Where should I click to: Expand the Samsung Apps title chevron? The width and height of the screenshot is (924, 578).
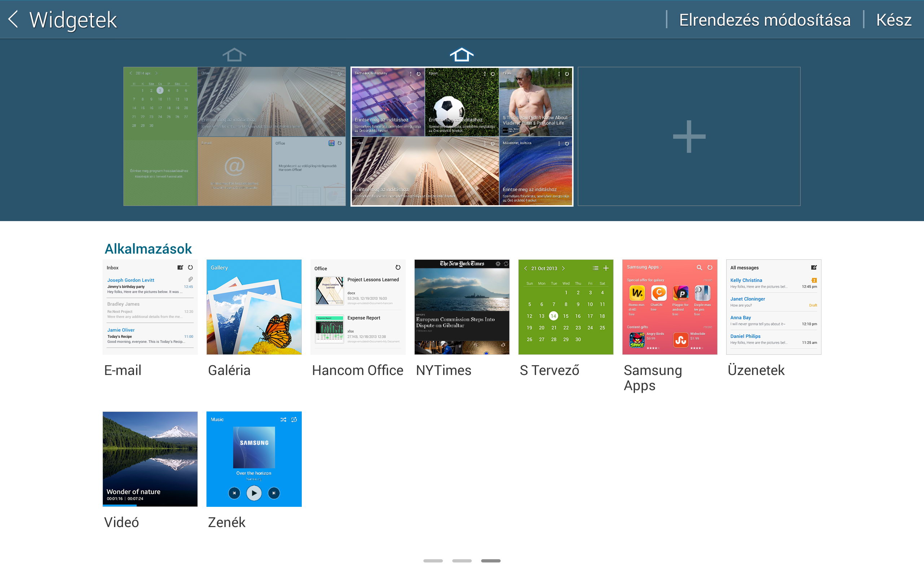pyautogui.click(x=661, y=267)
